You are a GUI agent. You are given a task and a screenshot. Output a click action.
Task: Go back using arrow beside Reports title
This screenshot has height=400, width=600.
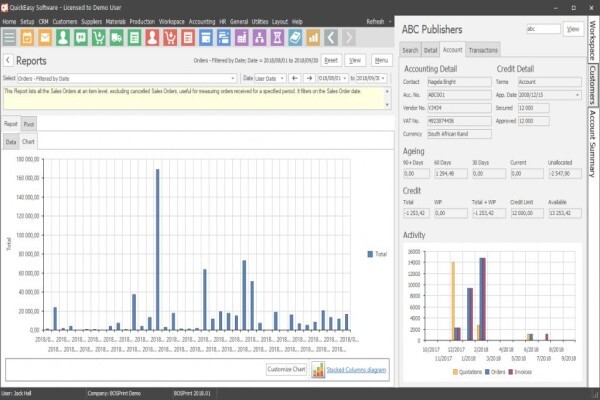point(8,60)
